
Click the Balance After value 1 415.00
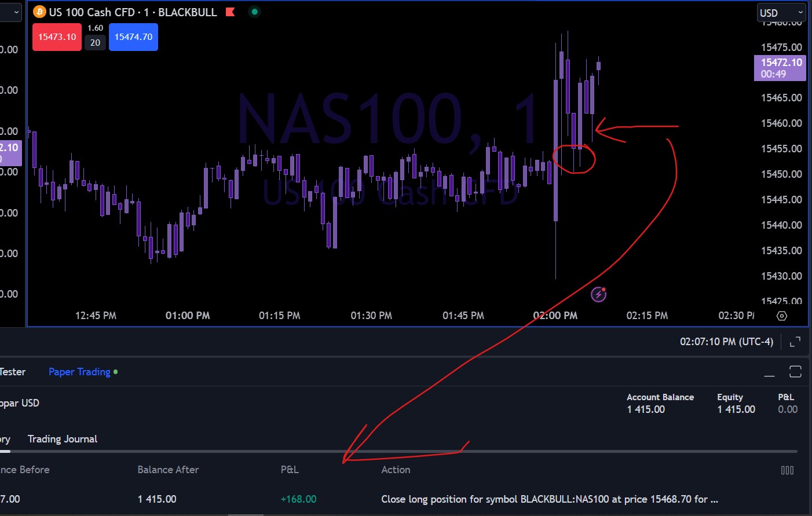point(157,499)
